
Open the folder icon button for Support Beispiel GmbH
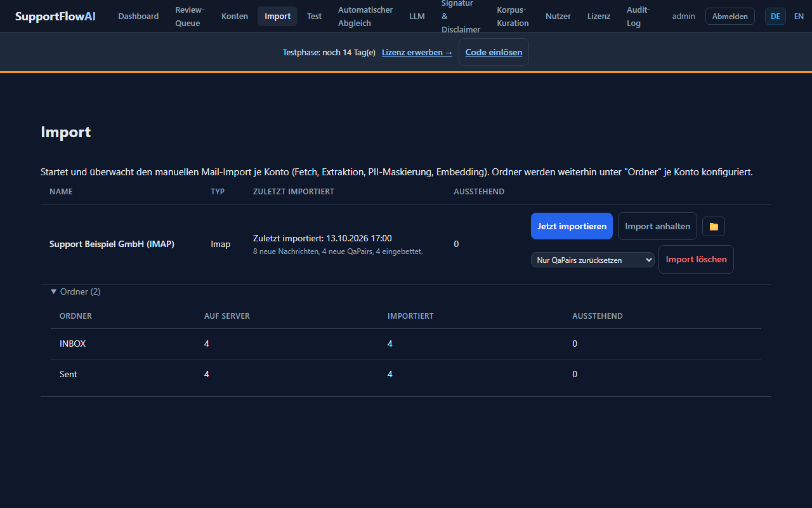point(714,226)
